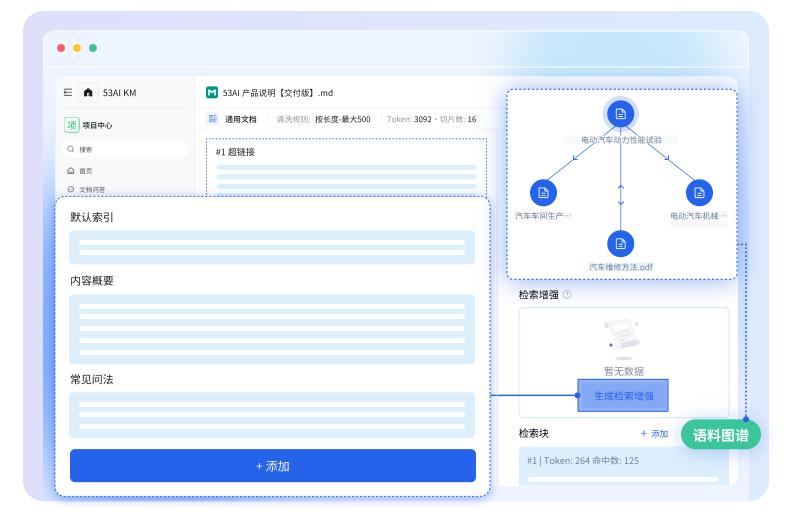805x520 pixels.
Task: Click the 按长度-最大500 cleaning rule
Action: (342, 119)
